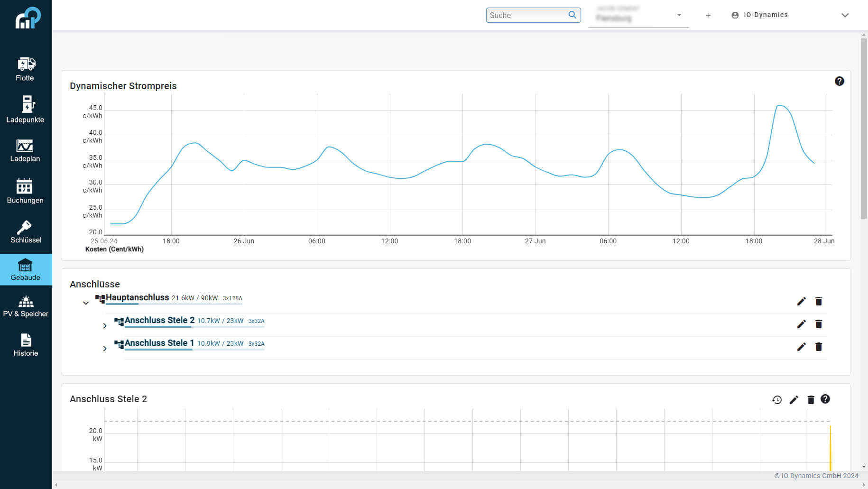This screenshot has width=868, height=489.
Task: Expand Anschluss Stele 1 row
Action: point(105,349)
